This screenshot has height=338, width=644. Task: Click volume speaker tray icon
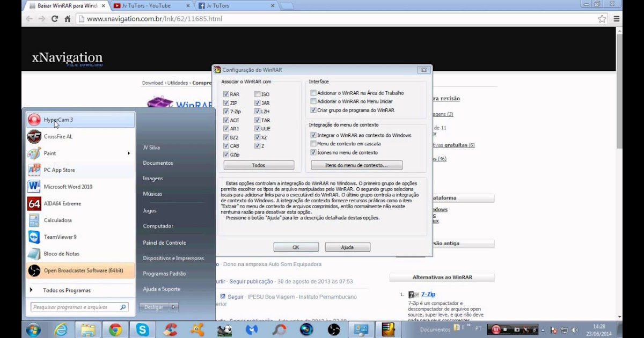(x=575, y=330)
